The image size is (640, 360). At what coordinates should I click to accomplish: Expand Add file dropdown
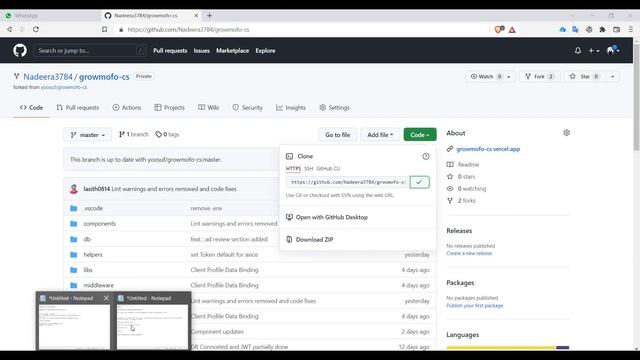point(380,135)
